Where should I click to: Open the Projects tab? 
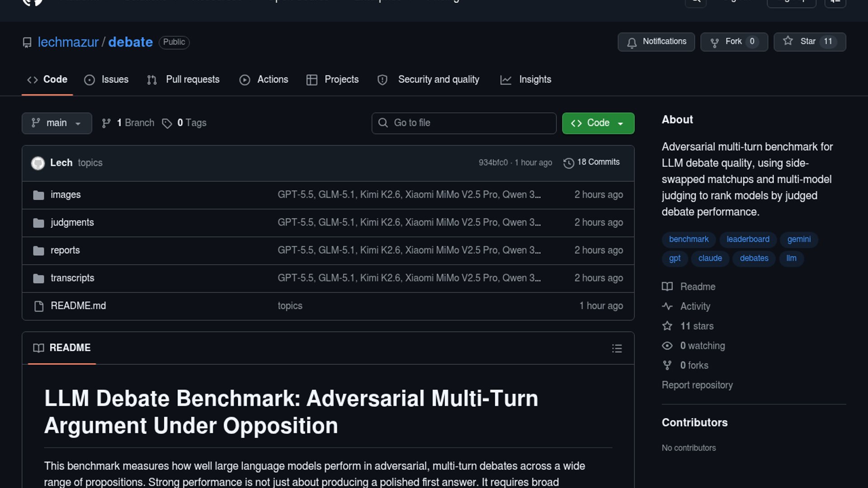pos(332,80)
